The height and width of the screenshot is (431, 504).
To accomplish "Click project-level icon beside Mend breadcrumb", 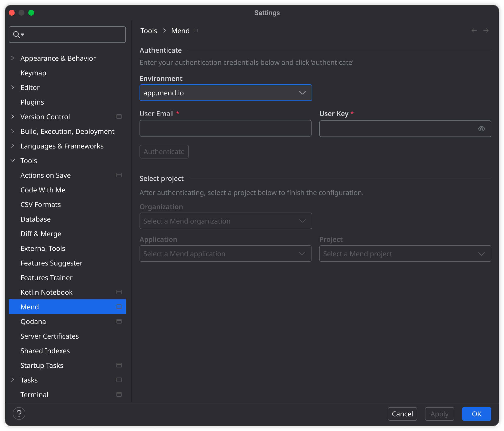I will (196, 30).
